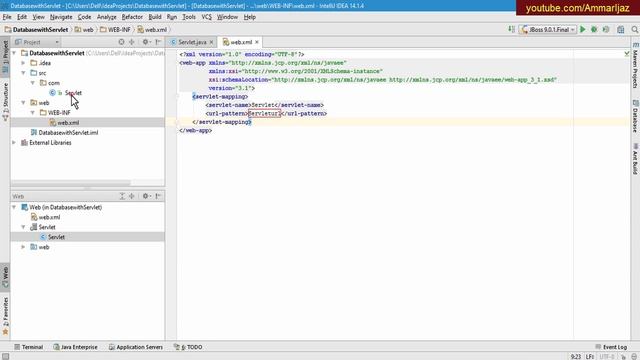The image size is (640, 360).
Task: Collapse all icon in Project panel header
Action: (131, 42)
